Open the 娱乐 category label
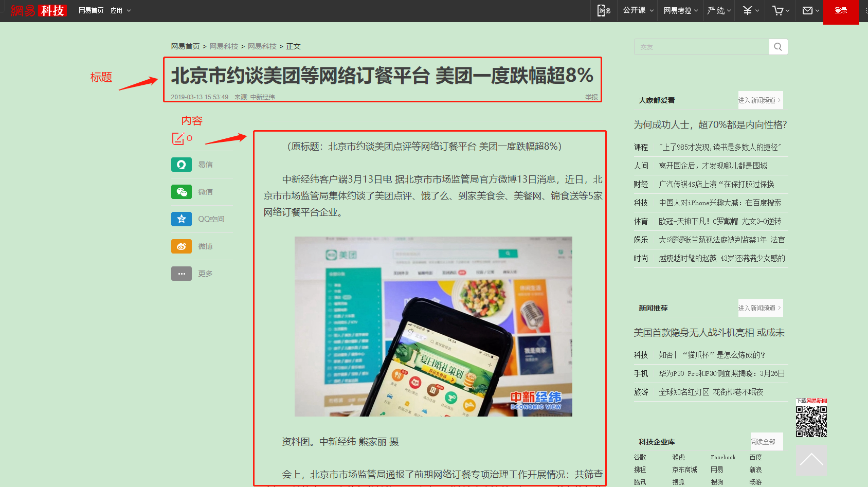Screen dimensions: 868x487 tap(641, 240)
